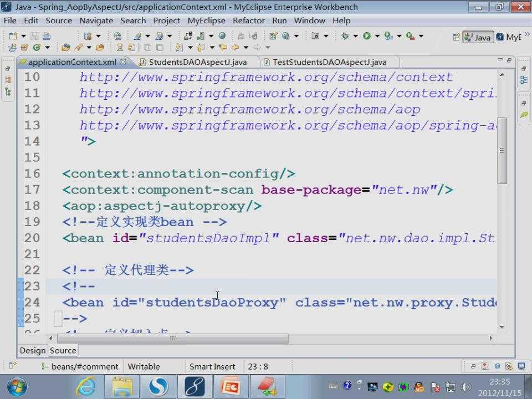Click horizontal scrollbar right arrow

click(490, 338)
